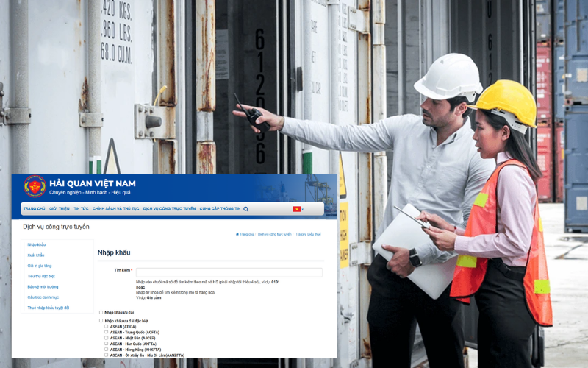
Task: Check Nhập khẩu ưu đãi đặc biệt checkbox
Action: point(101,321)
